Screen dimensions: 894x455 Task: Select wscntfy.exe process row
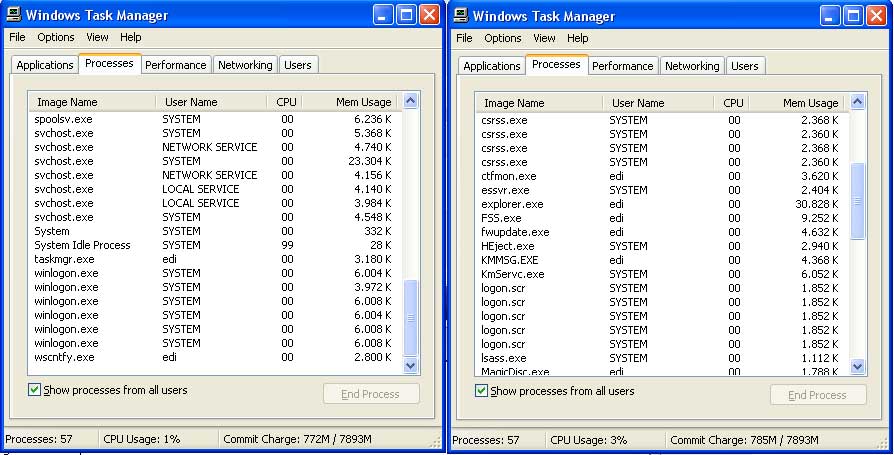[216, 357]
